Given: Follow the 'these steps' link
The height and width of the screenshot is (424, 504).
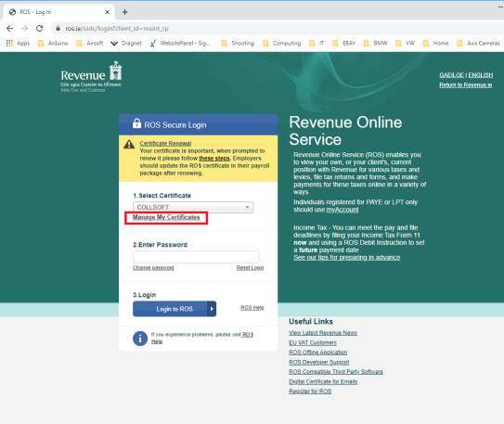Looking at the screenshot, I should (214, 158).
